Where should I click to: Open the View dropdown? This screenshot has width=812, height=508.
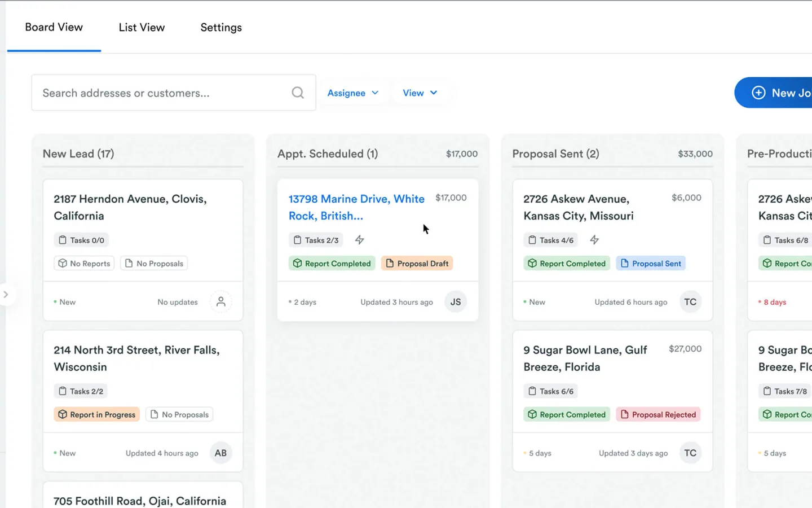coord(420,93)
